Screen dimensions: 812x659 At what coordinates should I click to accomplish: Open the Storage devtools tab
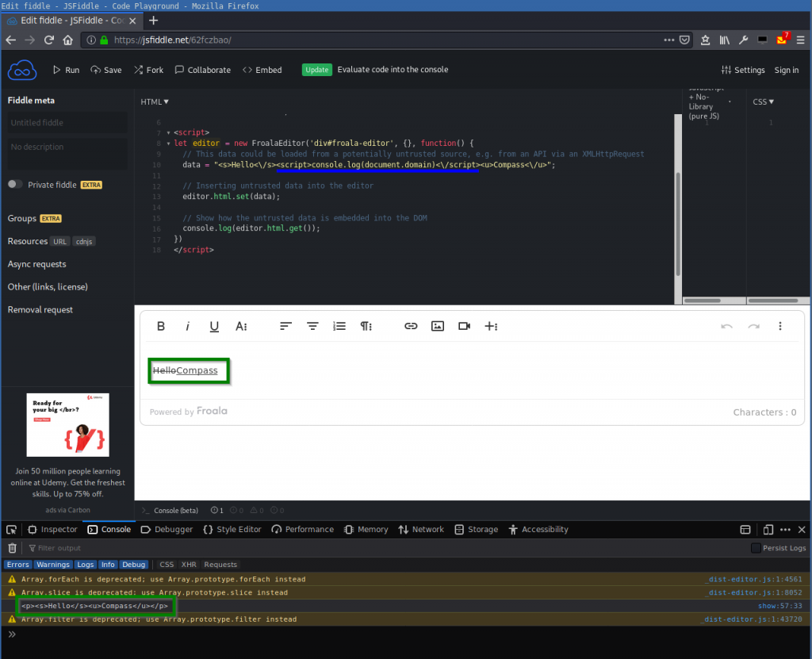(477, 530)
